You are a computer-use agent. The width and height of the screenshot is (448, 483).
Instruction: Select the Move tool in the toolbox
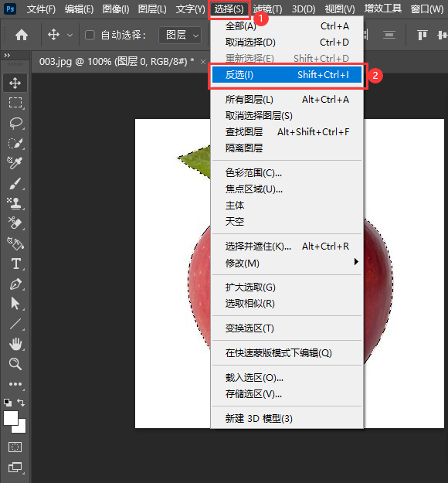(15, 83)
